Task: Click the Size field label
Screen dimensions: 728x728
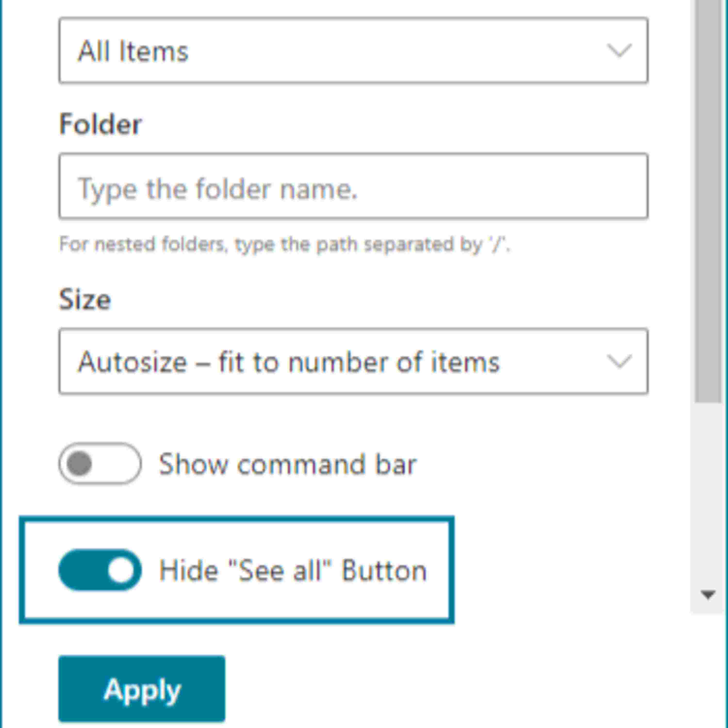Action: pyautogui.click(x=85, y=299)
